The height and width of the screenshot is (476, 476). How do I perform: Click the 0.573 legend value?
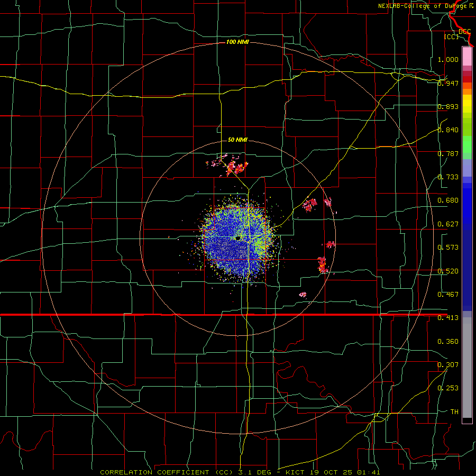point(448,248)
